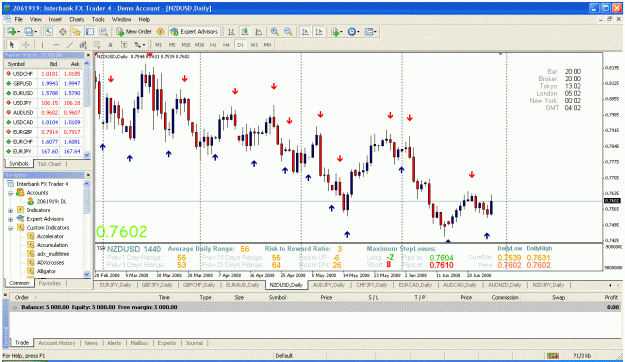The image size is (625, 362).
Task: Open the Tools menu
Action: (98, 19)
